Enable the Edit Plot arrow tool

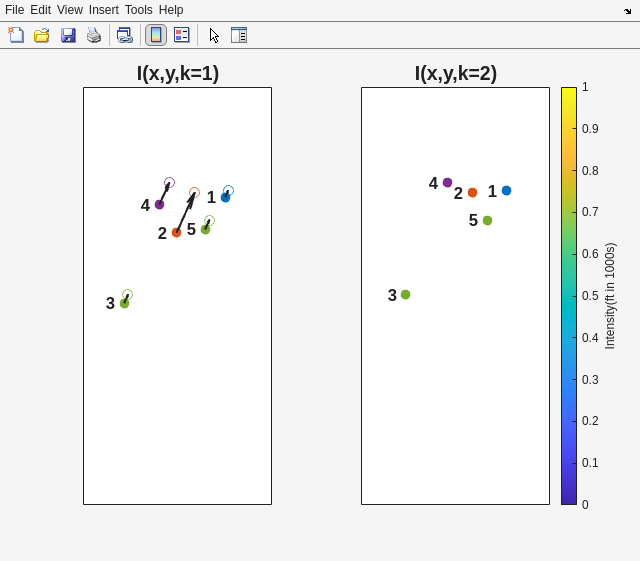point(214,35)
